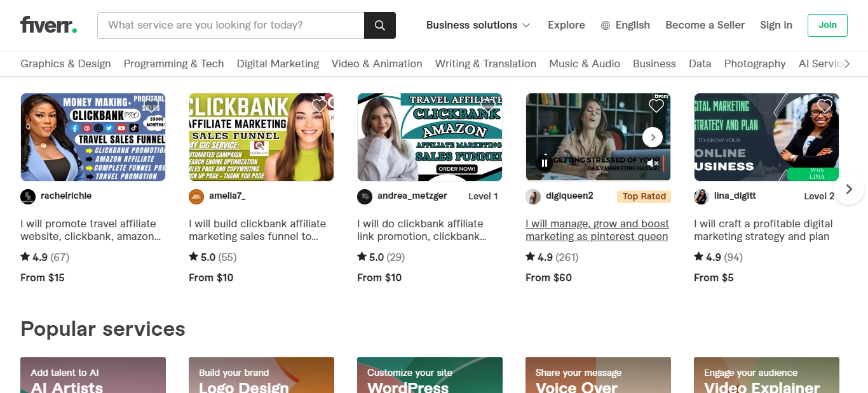Click digiqueen2's video progress bar
The width and height of the screenshot is (868, 393).
tap(663, 163)
